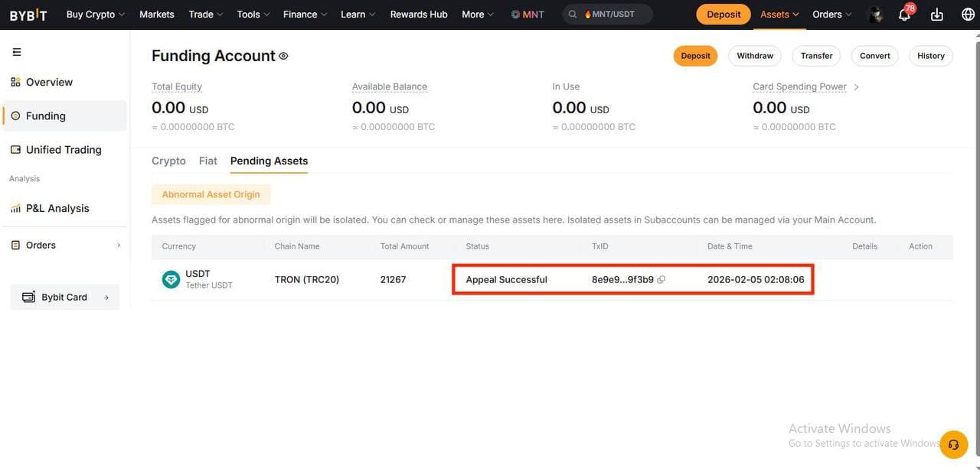Expand the Learn menu
This screenshot has width=980, height=472.
click(x=358, y=15)
